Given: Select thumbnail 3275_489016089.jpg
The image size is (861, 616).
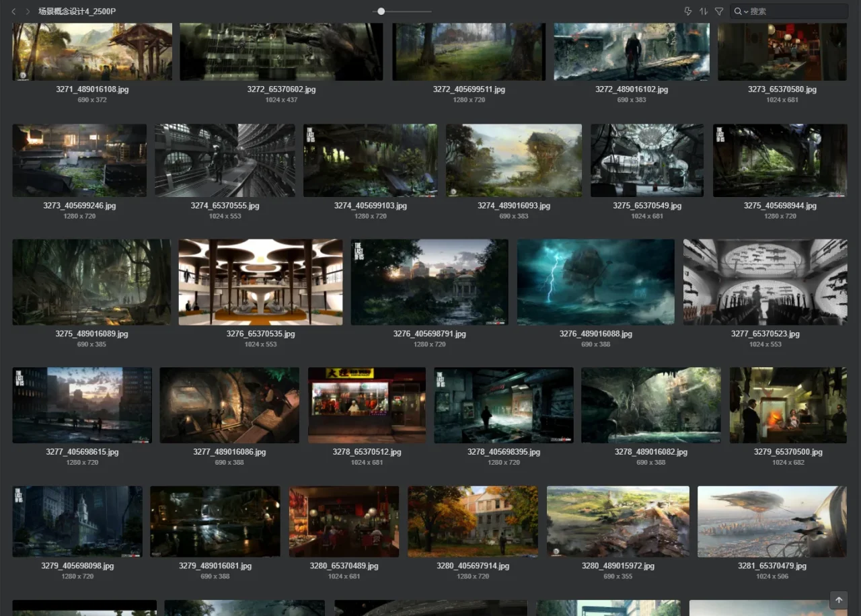Looking at the screenshot, I should pos(91,282).
